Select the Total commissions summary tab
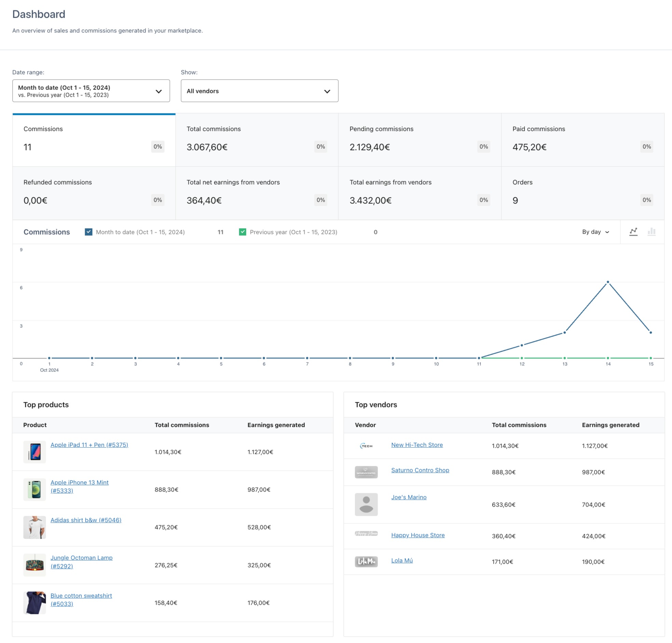The height and width of the screenshot is (643, 672). tap(257, 140)
